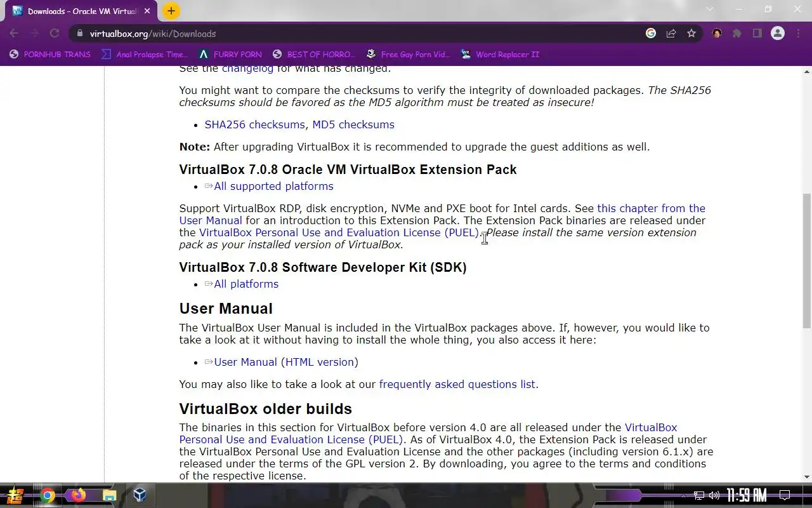Click the volume speaker tray icon
The image size is (812, 508).
714,495
